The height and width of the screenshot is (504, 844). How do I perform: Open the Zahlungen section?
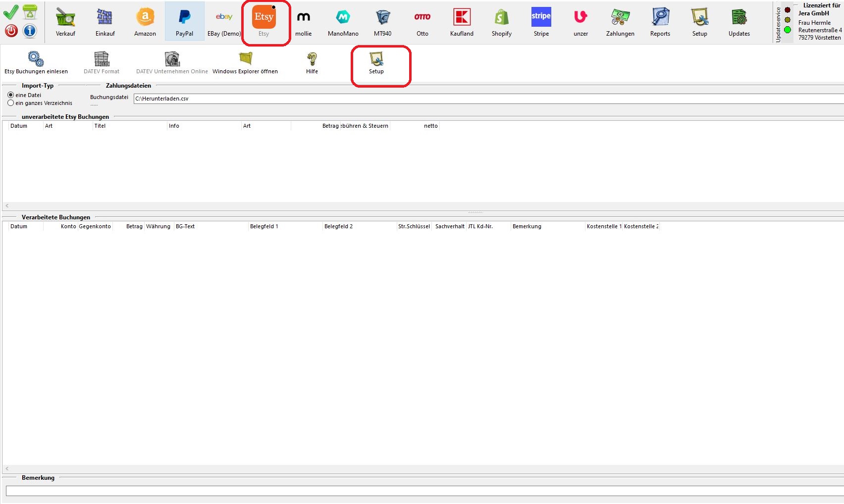coord(620,22)
